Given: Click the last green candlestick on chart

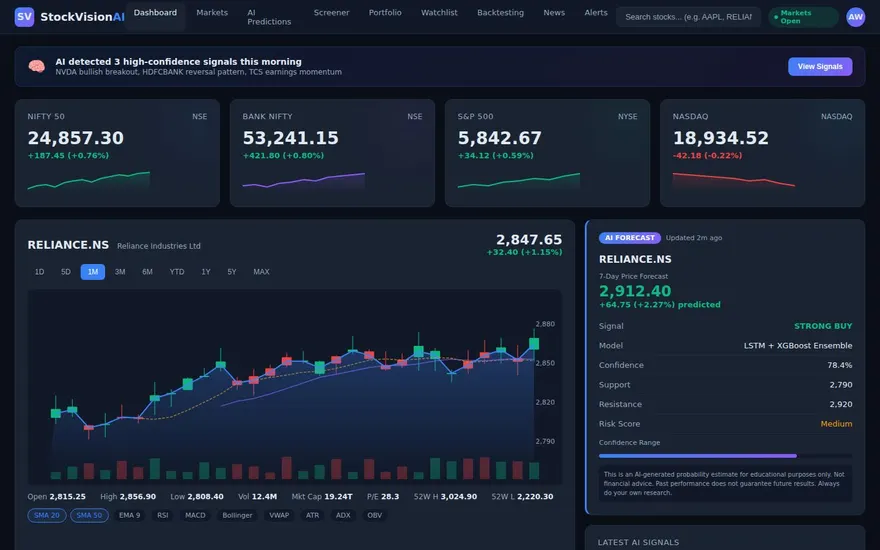Looking at the screenshot, I should (534, 343).
